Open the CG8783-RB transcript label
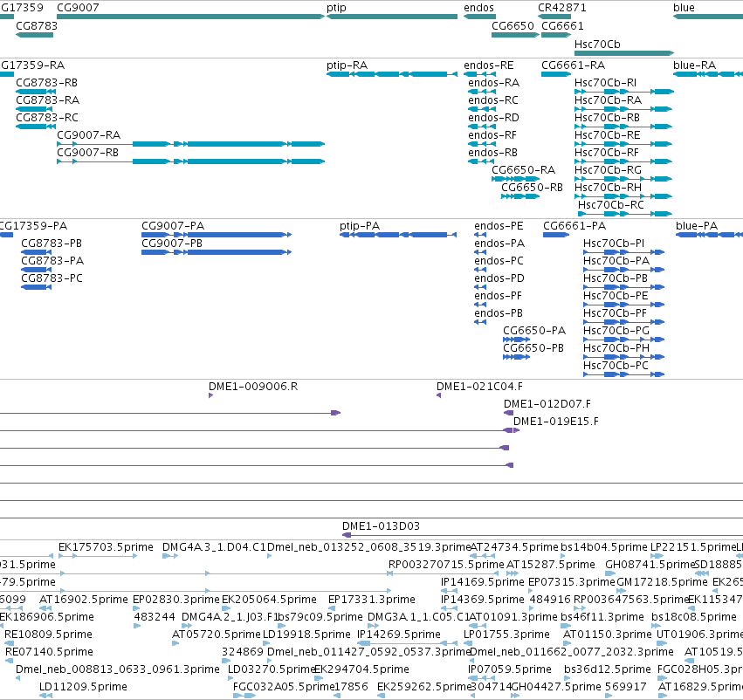Screen dimensions: 743x700 (x=46, y=83)
